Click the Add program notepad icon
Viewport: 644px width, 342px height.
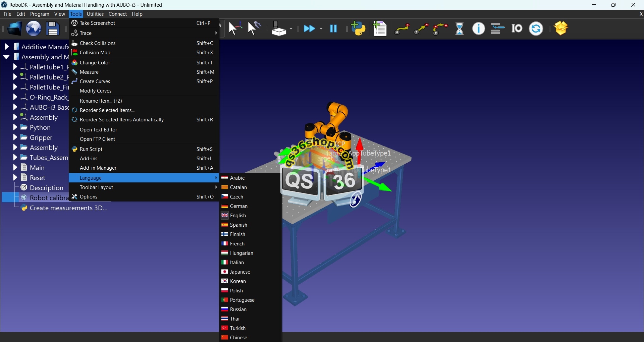[381, 29]
